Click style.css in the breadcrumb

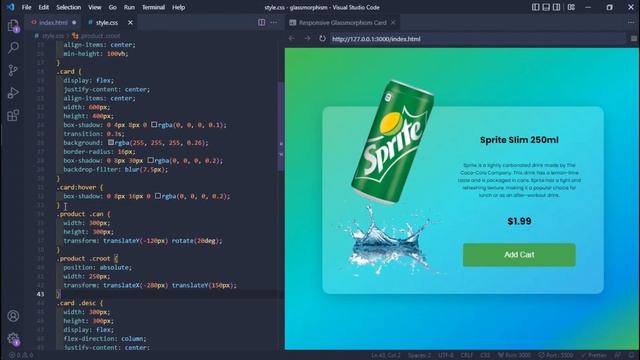pyautogui.click(x=52, y=36)
